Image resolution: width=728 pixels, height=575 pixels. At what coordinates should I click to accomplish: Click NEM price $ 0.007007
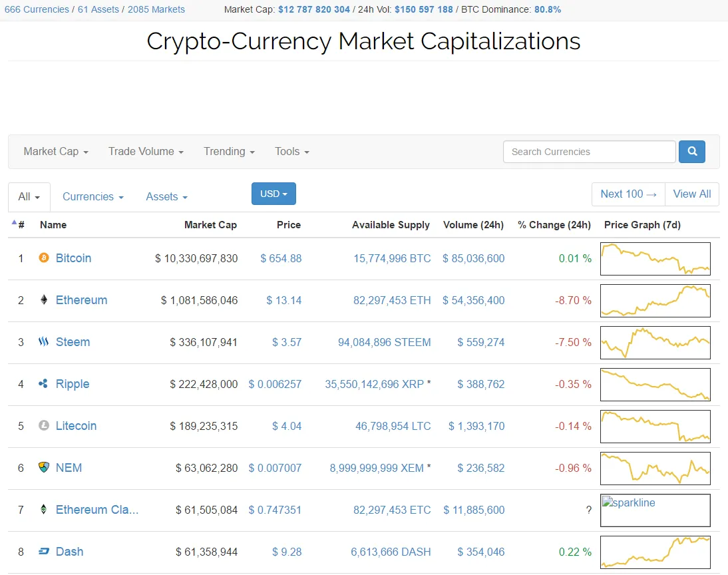coord(275,468)
